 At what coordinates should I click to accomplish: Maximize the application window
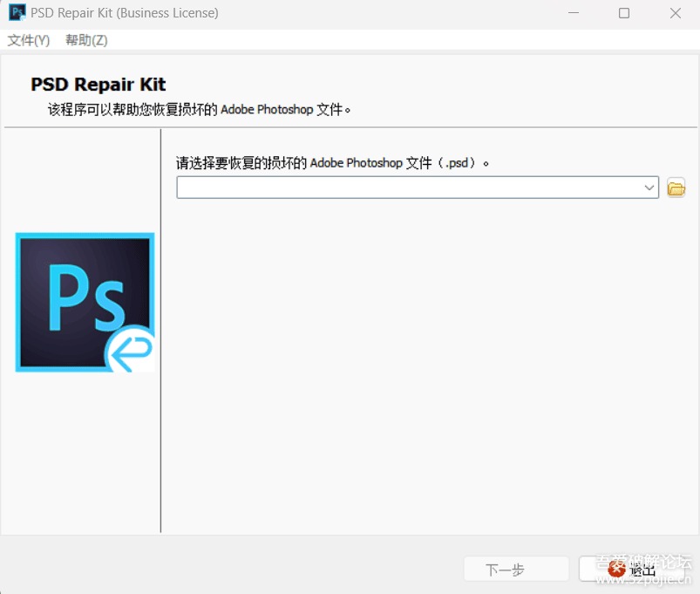624,13
